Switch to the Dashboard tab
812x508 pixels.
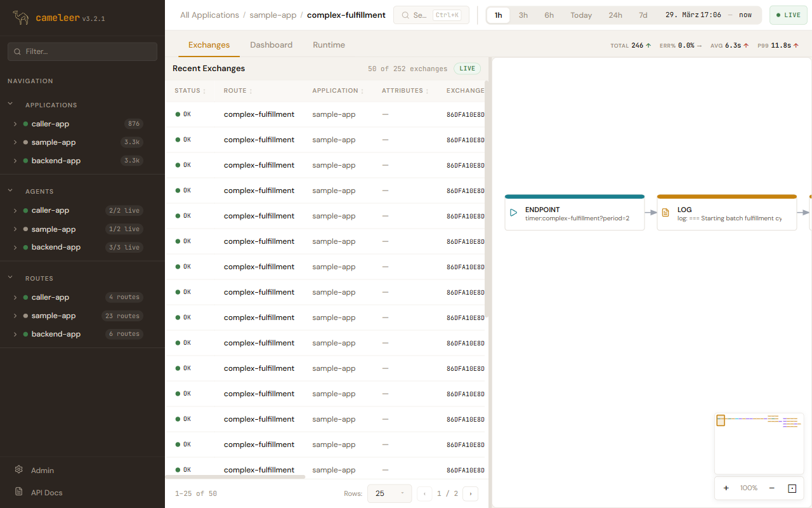pyautogui.click(x=271, y=45)
